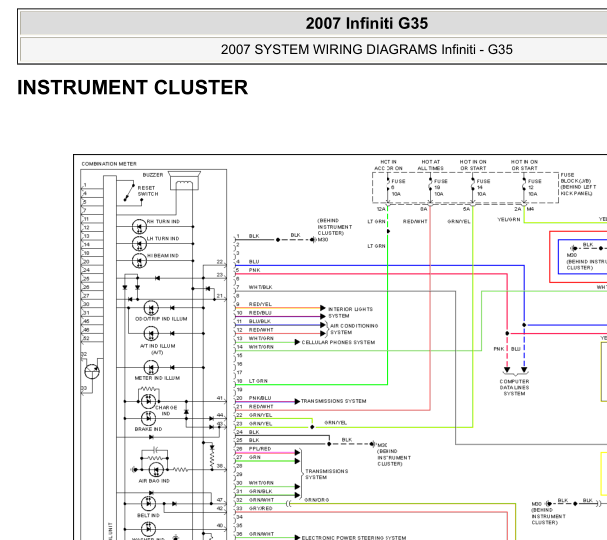607x540 pixels.
Task: Click the transistor symbol near pin 32
Action: click(92, 372)
